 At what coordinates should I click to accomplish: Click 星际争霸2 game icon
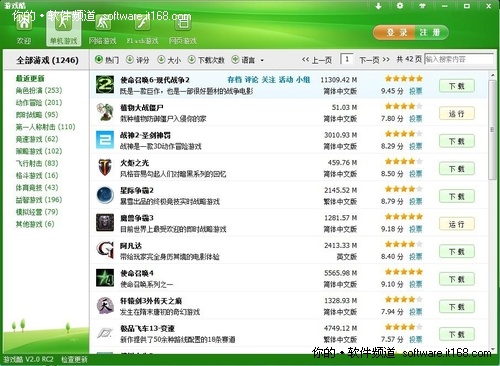(105, 195)
